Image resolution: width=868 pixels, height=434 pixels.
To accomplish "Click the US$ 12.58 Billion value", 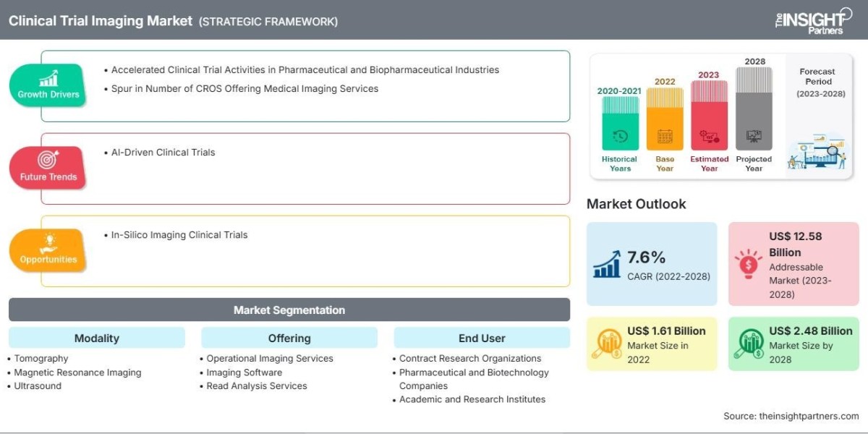I will pos(796,244).
